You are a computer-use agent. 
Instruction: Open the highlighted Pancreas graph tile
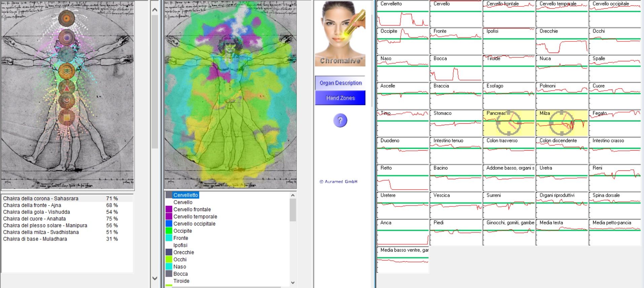coord(509,123)
